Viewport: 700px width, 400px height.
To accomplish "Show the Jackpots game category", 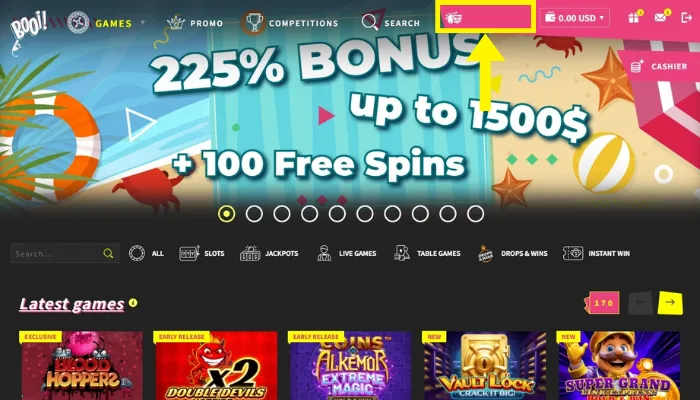I will (269, 253).
